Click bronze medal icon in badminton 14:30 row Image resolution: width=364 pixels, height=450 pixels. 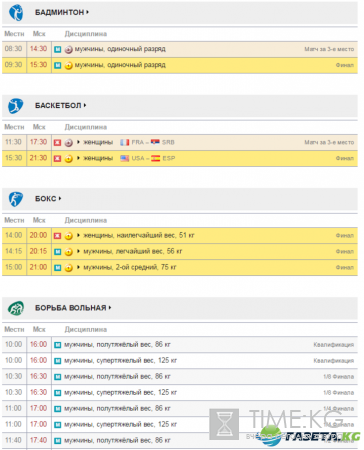tap(68, 50)
